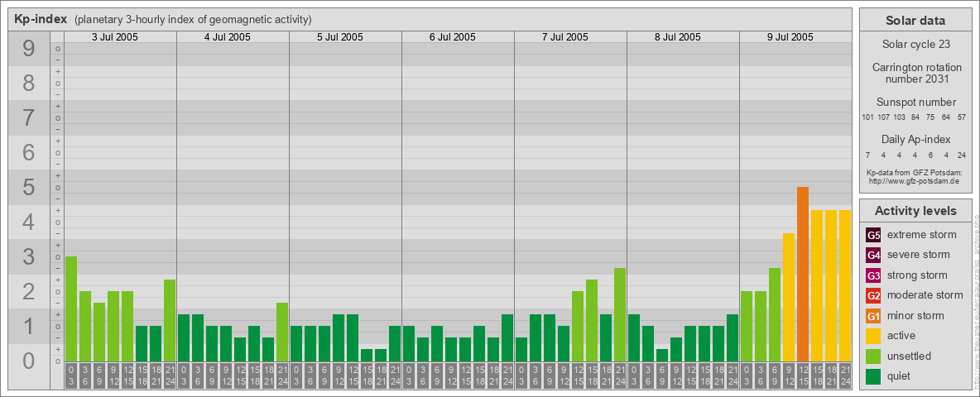The width and height of the screenshot is (980, 397).
Task: Click the G4 severe storm badge
Action: point(873,256)
